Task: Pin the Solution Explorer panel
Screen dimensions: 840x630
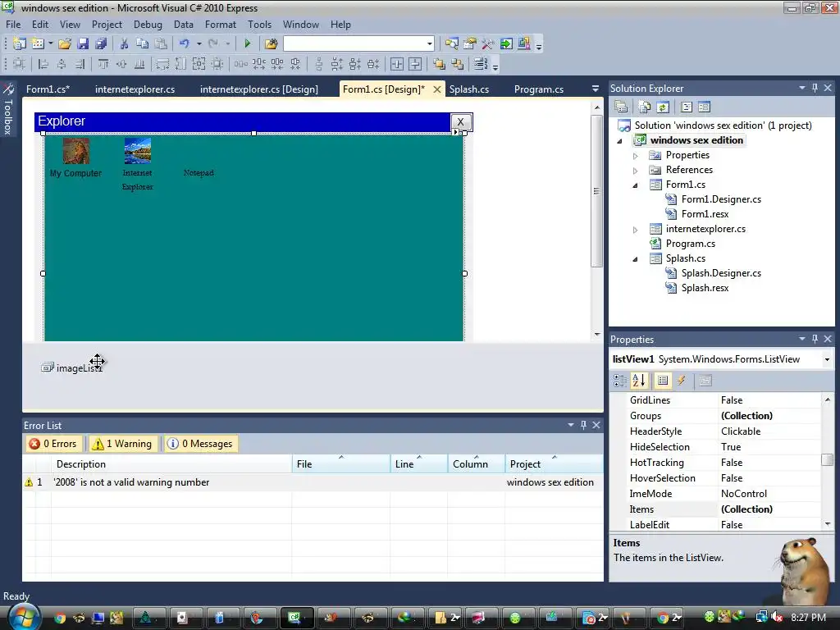Action: 815,88
